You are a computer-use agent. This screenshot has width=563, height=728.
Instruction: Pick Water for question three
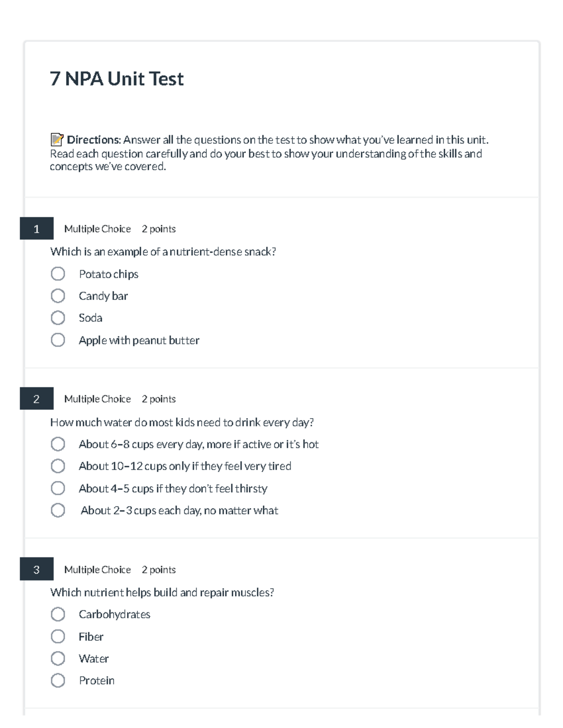pyautogui.click(x=58, y=658)
